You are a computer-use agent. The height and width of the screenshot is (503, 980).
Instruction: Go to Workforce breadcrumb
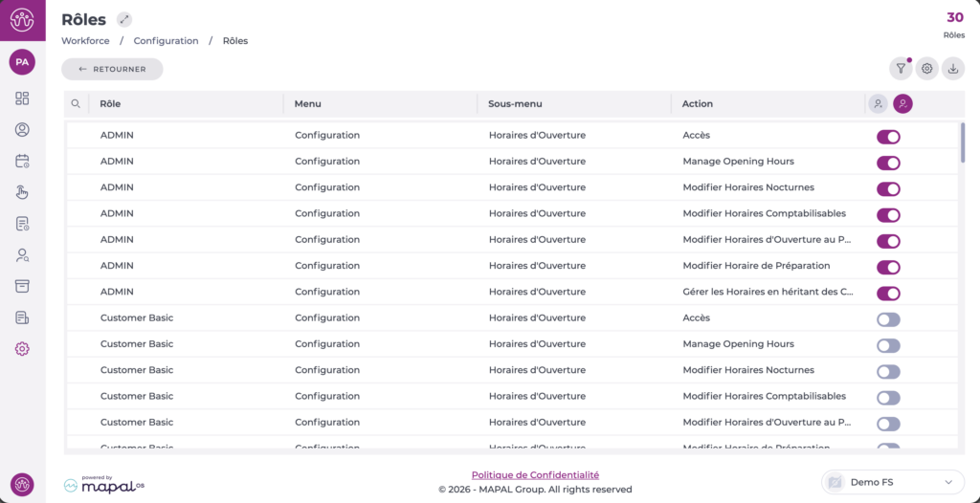click(x=85, y=41)
